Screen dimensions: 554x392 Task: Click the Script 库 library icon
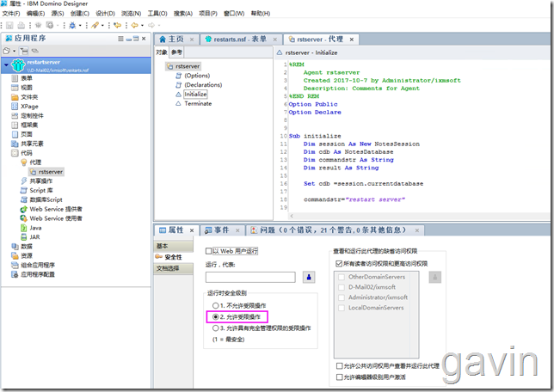coord(24,190)
